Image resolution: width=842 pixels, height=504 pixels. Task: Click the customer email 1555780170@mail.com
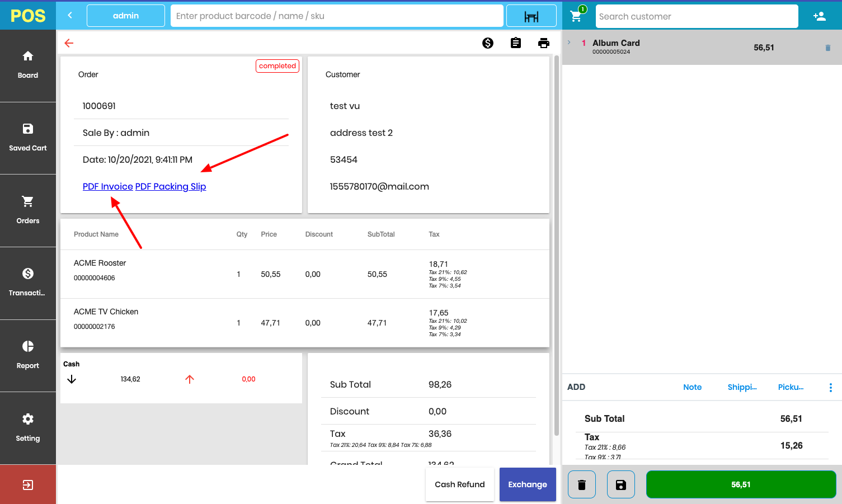pos(379,186)
